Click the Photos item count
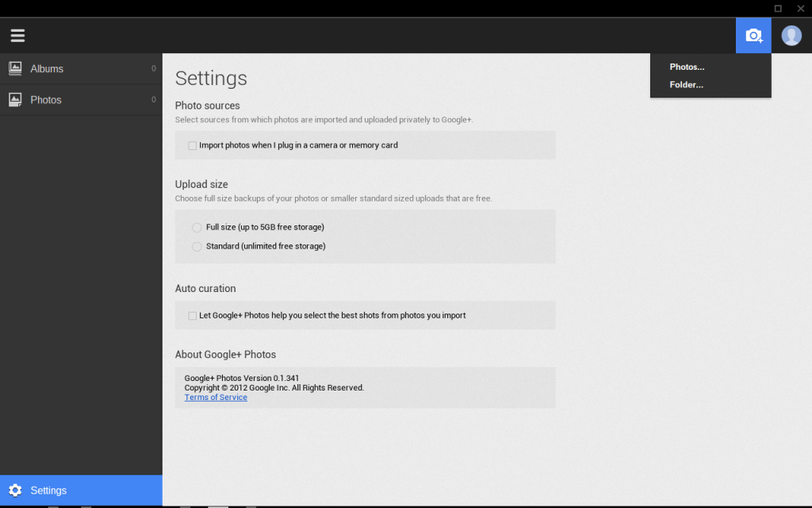The height and width of the screenshot is (508, 812). pos(154,100)
